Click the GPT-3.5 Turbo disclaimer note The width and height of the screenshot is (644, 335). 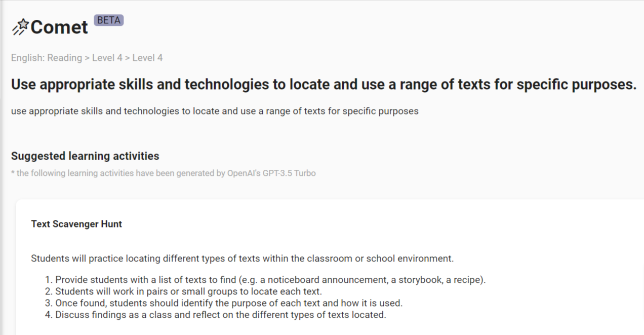pyautogui.click(x=164, y=173)
